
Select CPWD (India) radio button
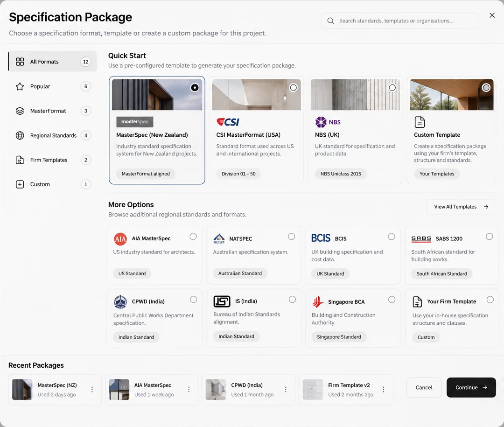pos(194,300)
